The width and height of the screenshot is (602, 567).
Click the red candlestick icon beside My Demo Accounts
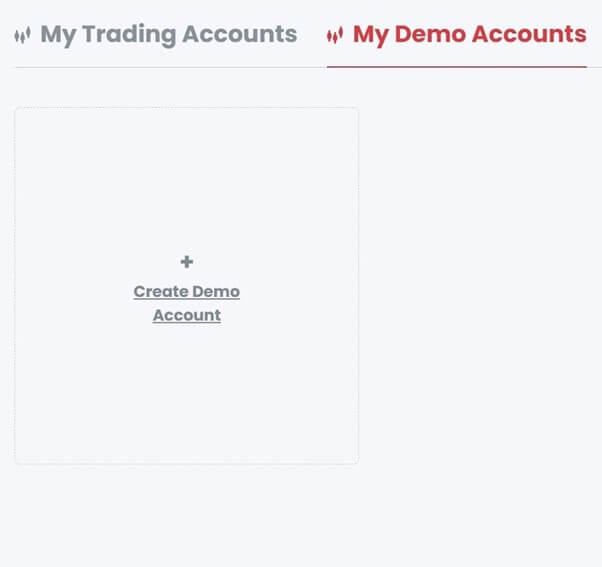coord(335,35)
